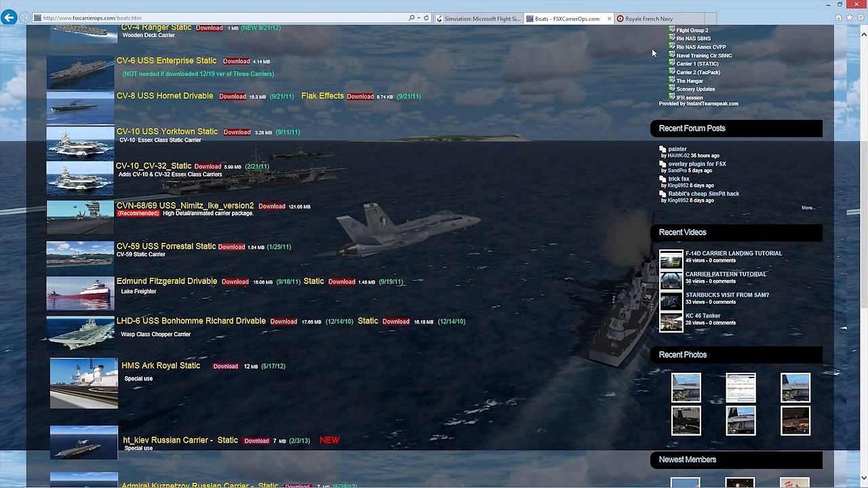
Task: Click the More... link under forum posts
Action: tap(808, 208)
